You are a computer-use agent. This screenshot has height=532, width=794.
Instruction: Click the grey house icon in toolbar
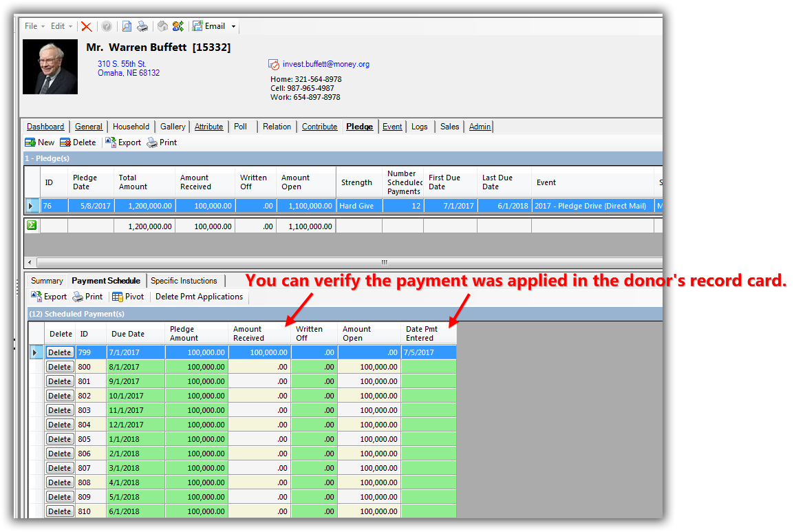[x=162, y=26]
